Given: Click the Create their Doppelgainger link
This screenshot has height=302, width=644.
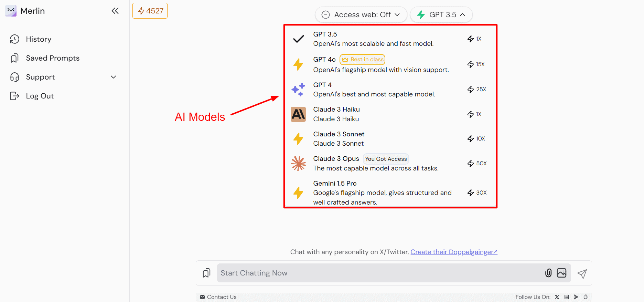Looking at the screenshot, I should click(x=453, y=252).
